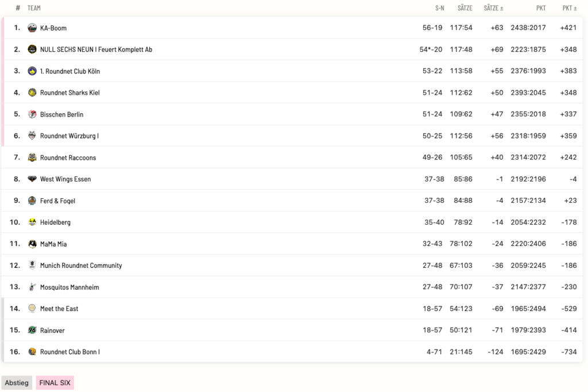Viewport: 588px width, 392px height.
Task: Click the Heidelberg team logo icon
Action: click(x=32, y=222)
